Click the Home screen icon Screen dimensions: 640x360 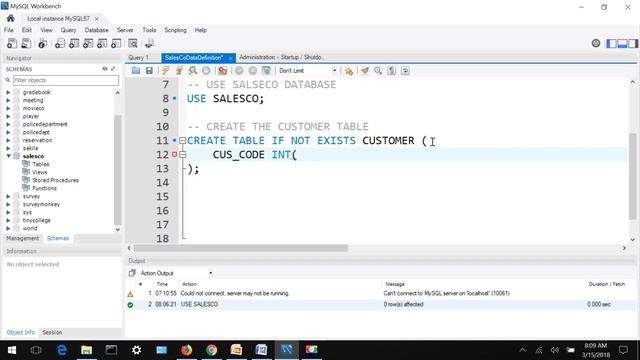11,18
